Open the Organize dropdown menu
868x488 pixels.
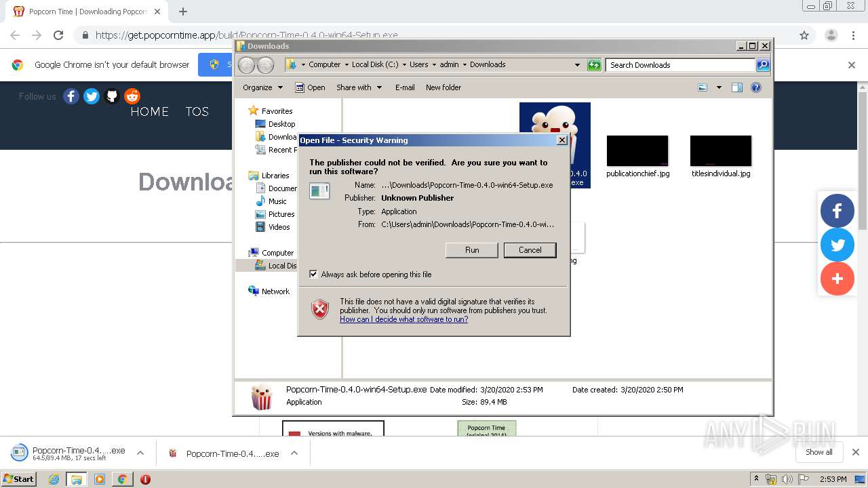pos(262,87)
